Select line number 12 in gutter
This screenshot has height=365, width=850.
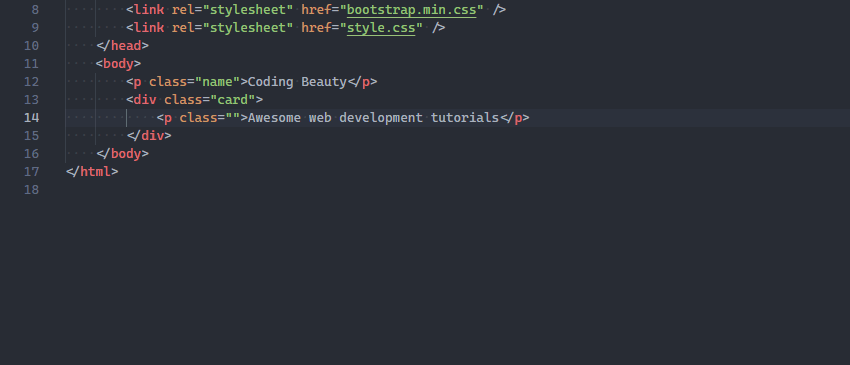31,81
